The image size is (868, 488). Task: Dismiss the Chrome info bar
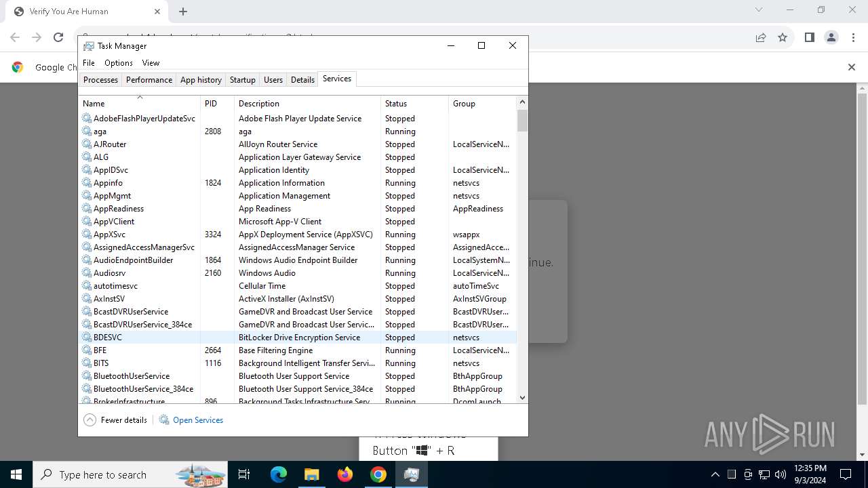852,67
